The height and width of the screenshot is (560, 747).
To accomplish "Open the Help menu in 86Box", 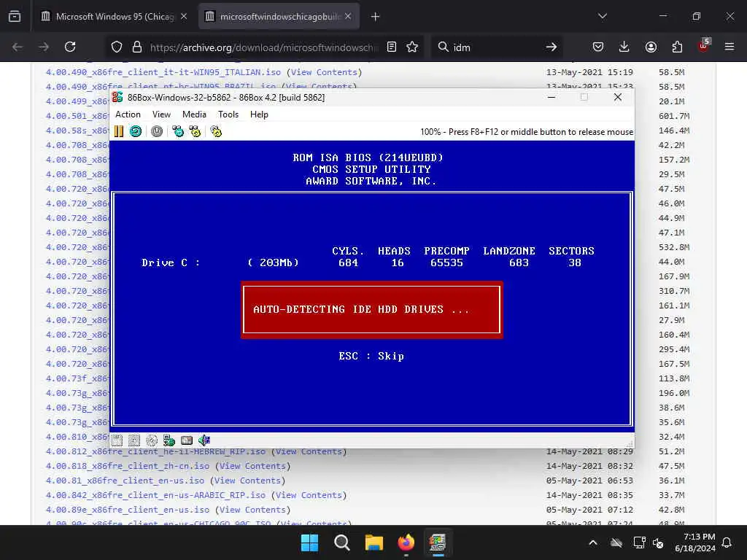I will click(x=259, y=114).
